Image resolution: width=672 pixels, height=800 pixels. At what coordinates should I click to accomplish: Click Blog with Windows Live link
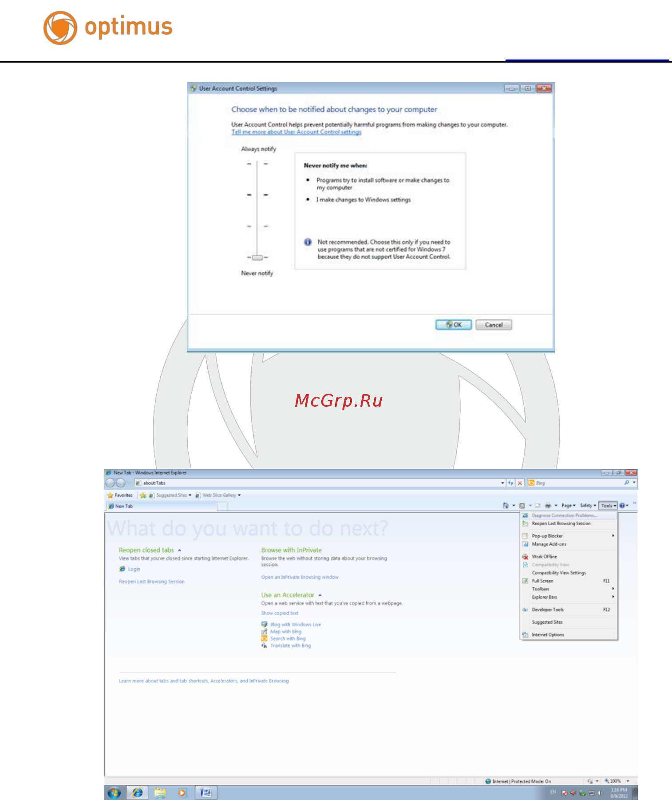[296, 625]
